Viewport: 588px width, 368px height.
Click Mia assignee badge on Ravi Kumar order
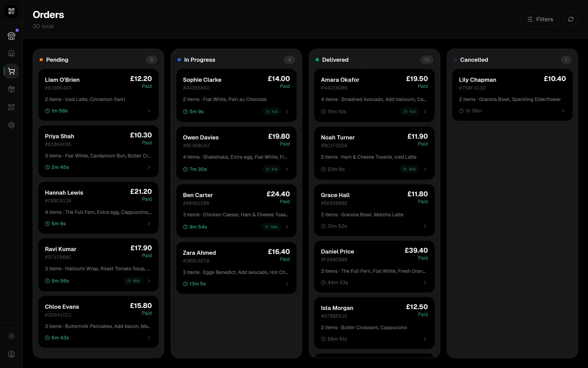click(x=133, y=281)
